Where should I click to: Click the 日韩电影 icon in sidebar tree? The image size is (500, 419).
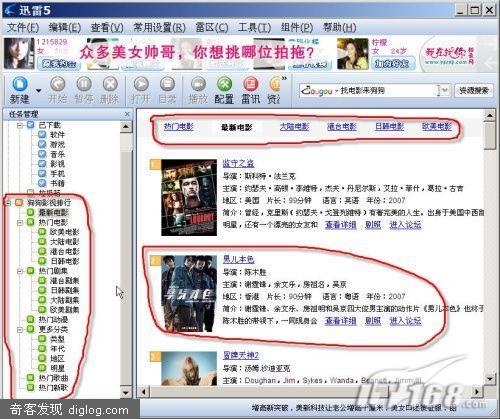click(x=42, y=261)
